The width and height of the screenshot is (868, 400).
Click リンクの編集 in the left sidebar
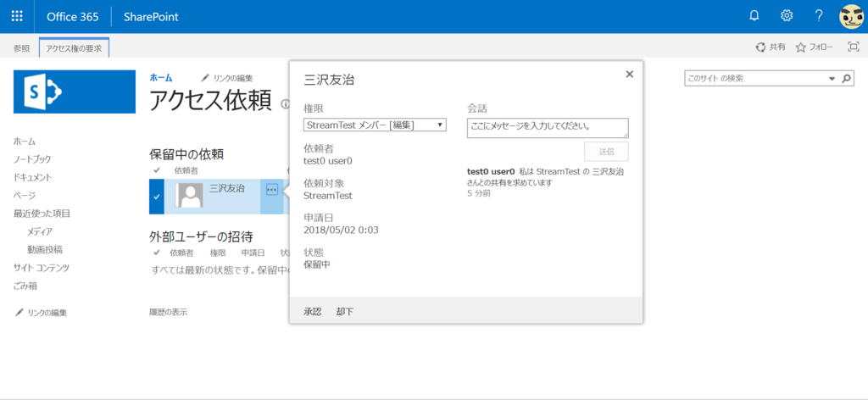tap(41, 313)
